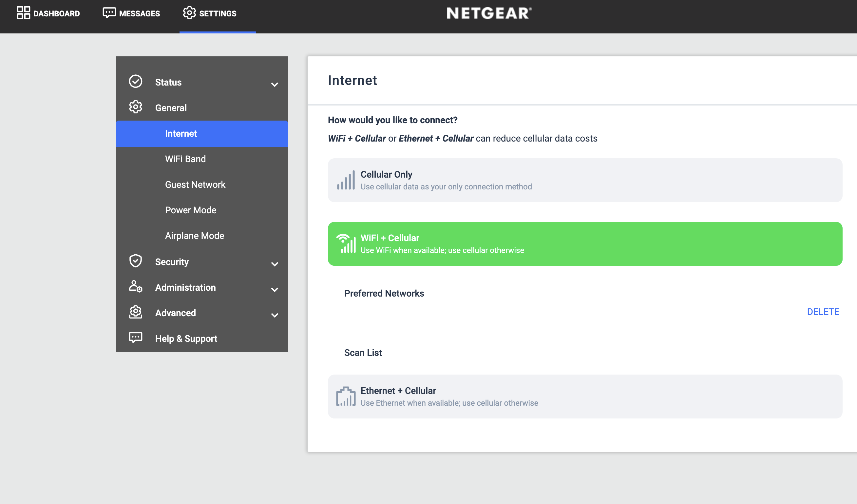Click the Dashboard grid icon
This screenshot has width=857, height=504.
(23, 13)
